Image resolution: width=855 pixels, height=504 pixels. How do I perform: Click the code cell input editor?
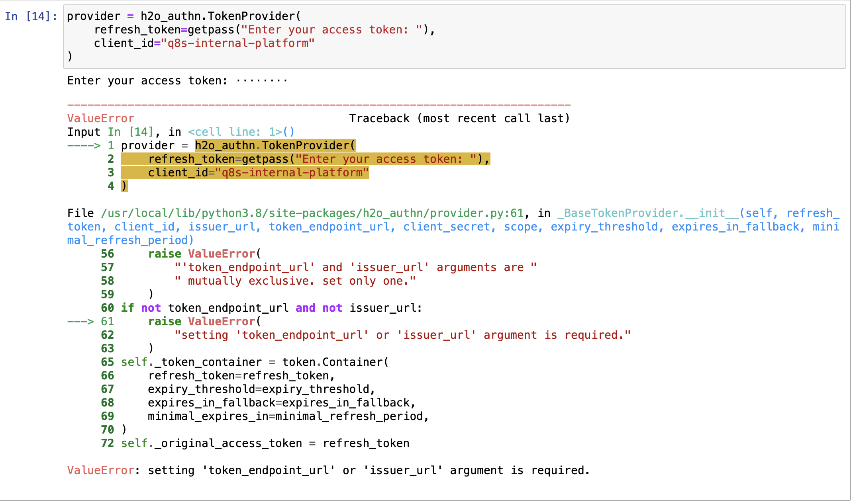coord(454,37)
